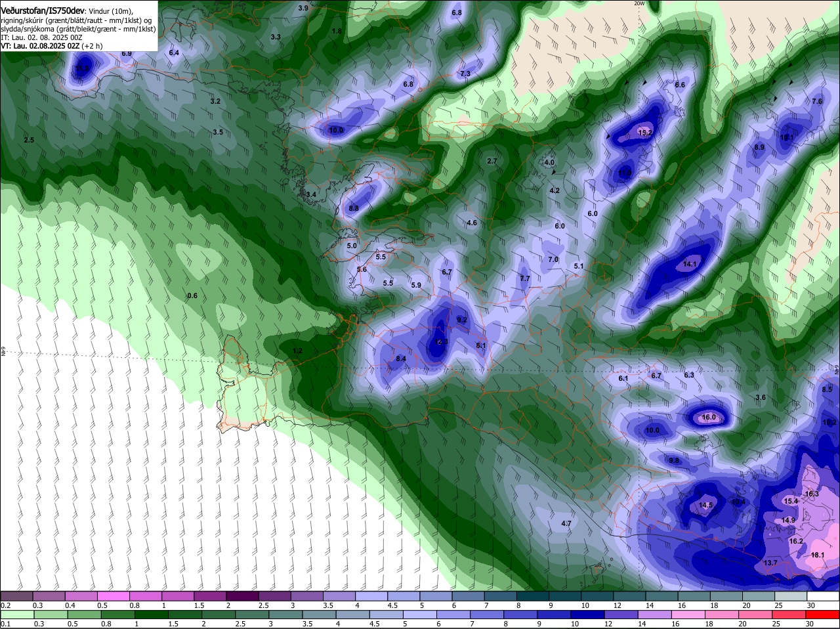The width and height of the screenshot is (840, 629).
Task: Select the bright pink 0.5–0.8 sleet legend swatch
Action: tap(114, 596)
